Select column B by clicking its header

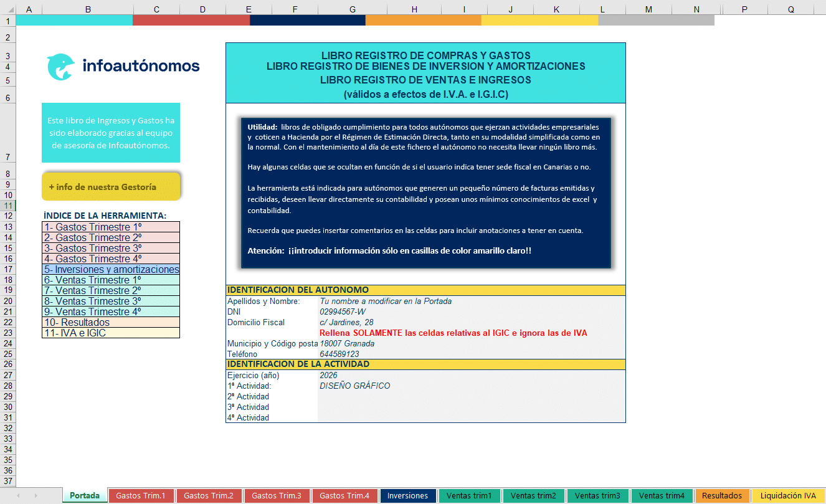[87, 10]
